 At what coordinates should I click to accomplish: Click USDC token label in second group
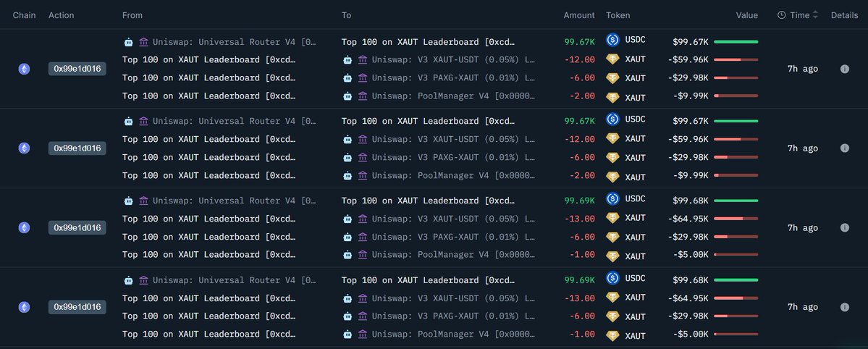(636, 119)
